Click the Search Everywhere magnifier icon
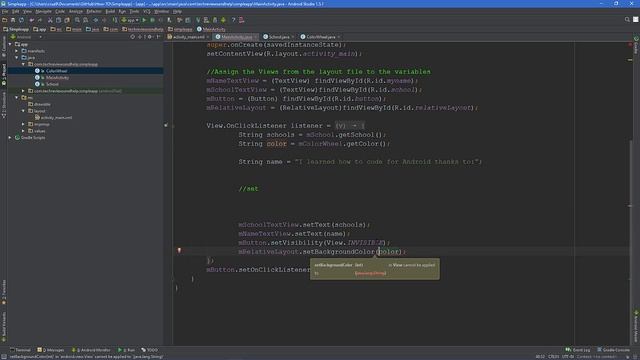 point(627,20)
